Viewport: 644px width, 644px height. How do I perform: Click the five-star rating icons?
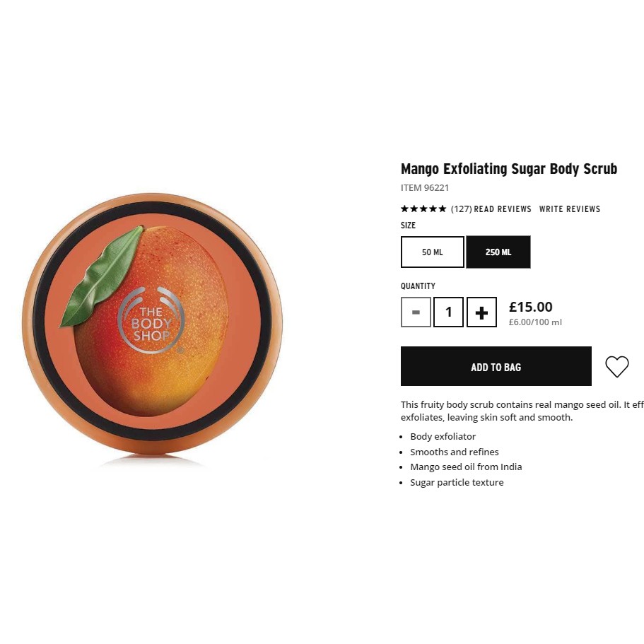(423, 209)
